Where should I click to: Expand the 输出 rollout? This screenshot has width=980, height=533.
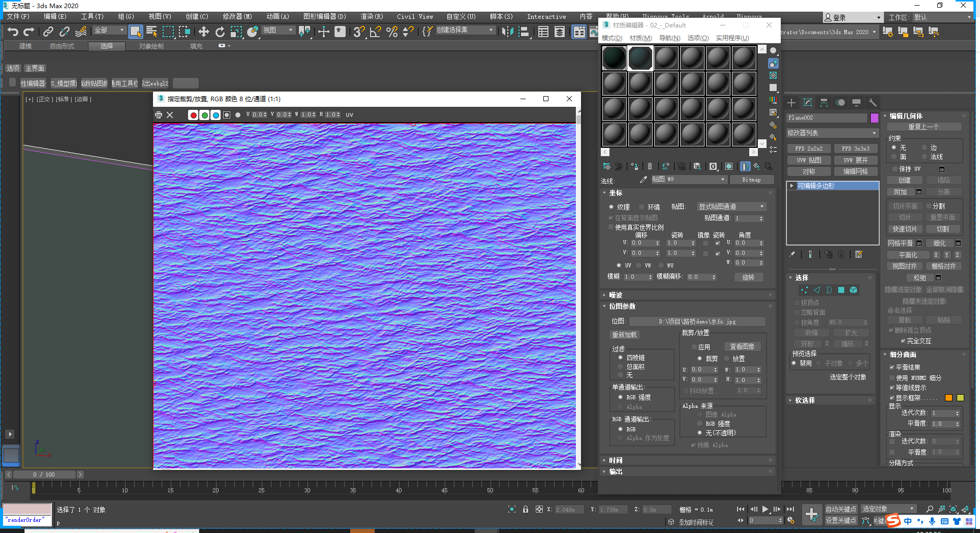tap(688, 471)
